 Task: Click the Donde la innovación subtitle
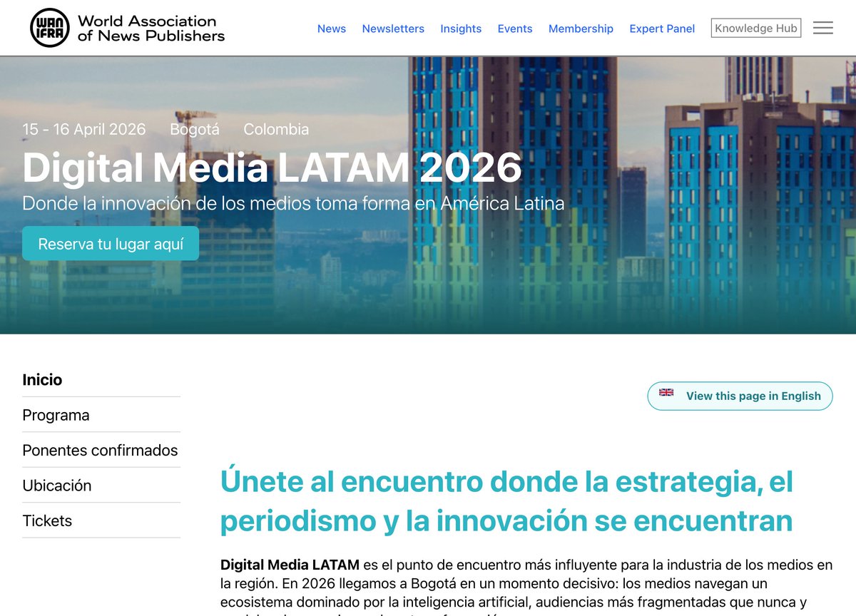tap(293, 203)
